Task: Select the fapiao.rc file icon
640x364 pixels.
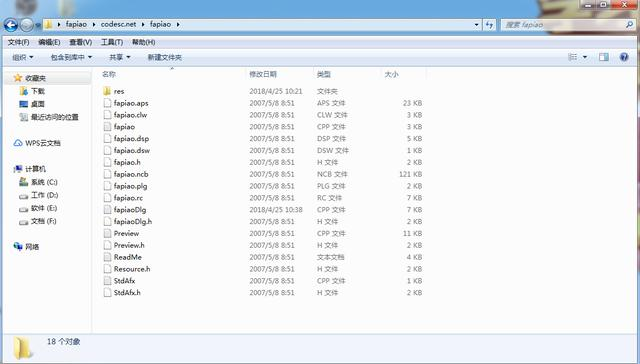Action: [x=107, y=198]
